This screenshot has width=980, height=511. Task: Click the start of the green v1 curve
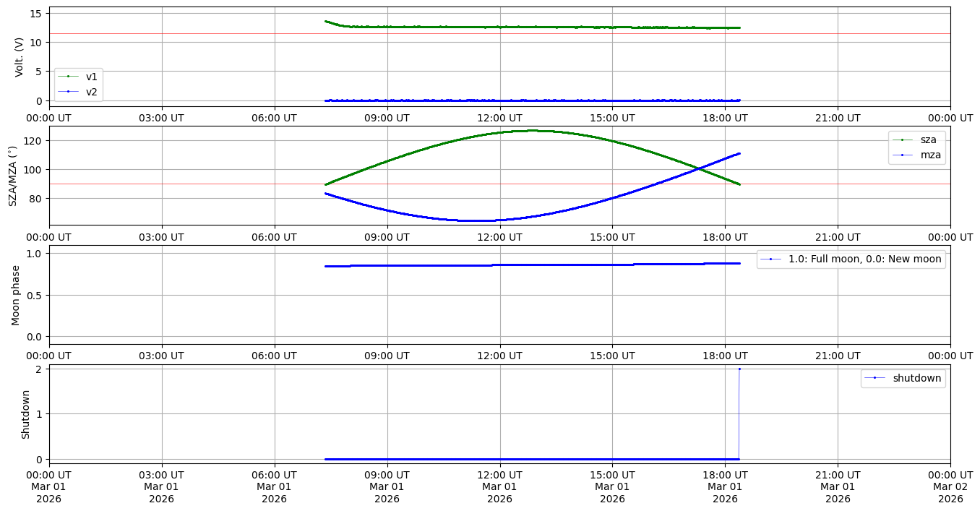pyautogui.click(x=326, y=22)
